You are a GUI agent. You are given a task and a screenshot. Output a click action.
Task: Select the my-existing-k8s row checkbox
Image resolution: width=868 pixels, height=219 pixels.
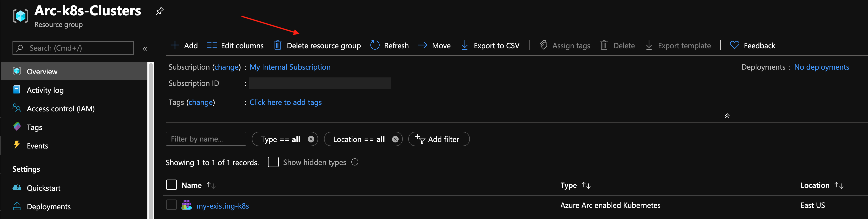click(x=172, y=205)
